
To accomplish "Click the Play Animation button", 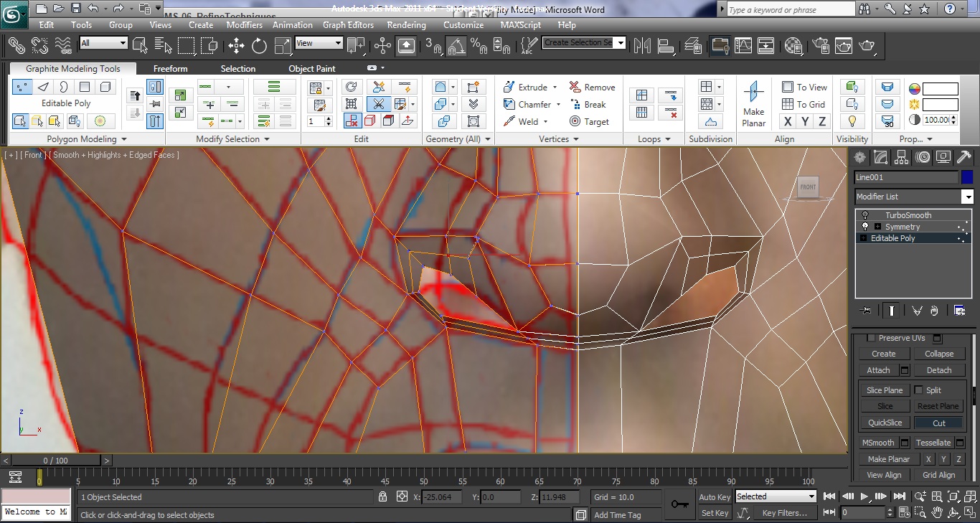I will tap(864, 496).
